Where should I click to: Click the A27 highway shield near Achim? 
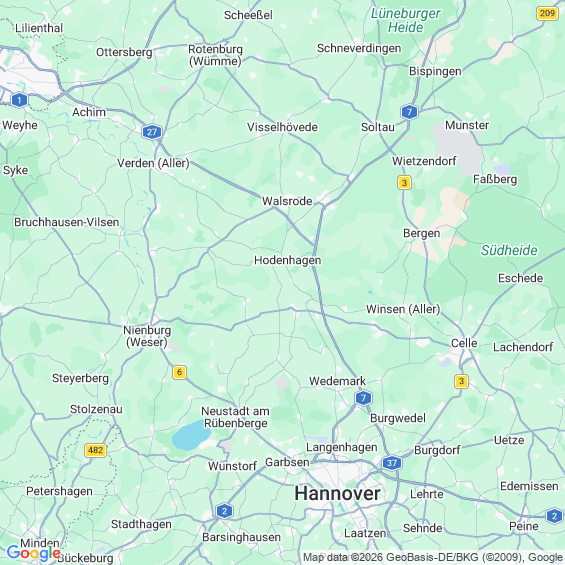(x=152, y=132)
